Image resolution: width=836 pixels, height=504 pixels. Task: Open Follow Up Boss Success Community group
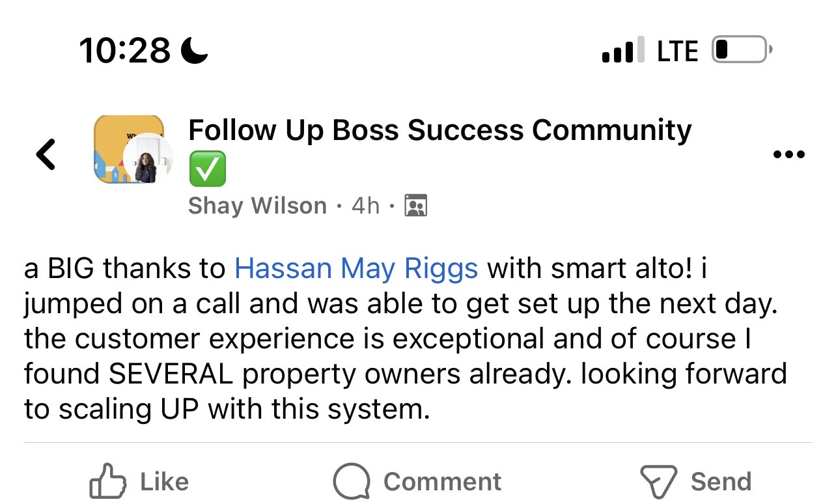(439, 130)
